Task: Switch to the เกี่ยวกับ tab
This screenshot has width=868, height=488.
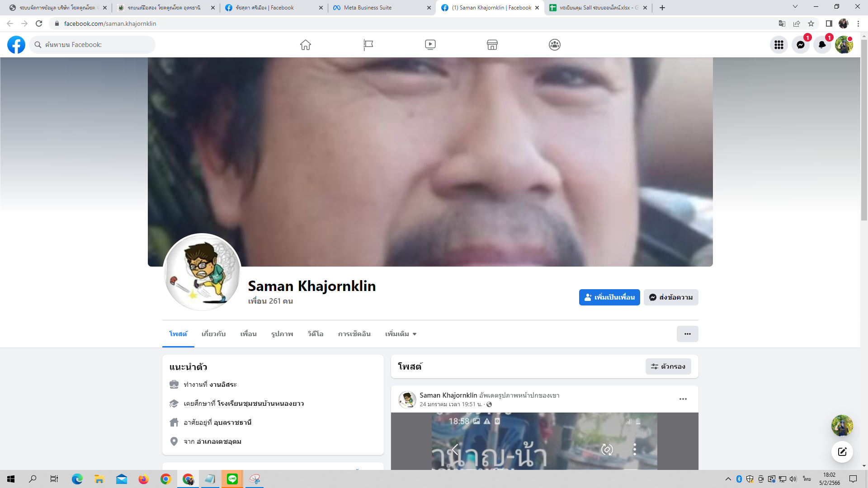Action: click(x=213, y=334)
